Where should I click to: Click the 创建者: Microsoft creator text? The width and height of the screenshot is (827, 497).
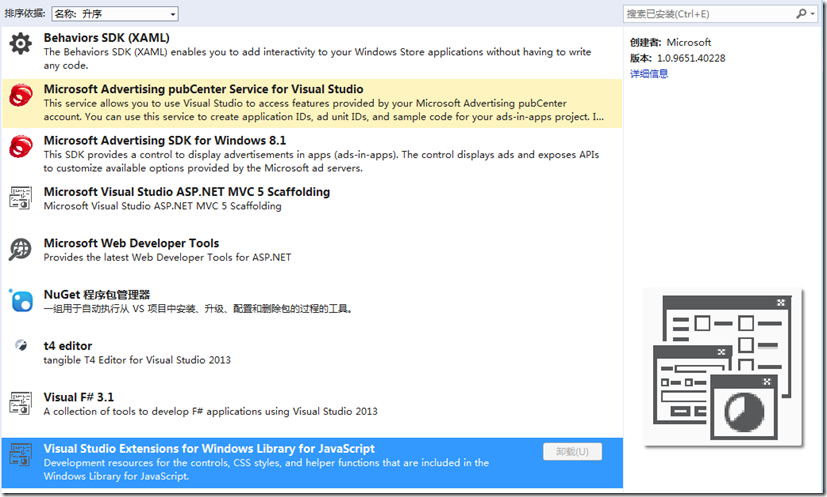click(670, 42)
